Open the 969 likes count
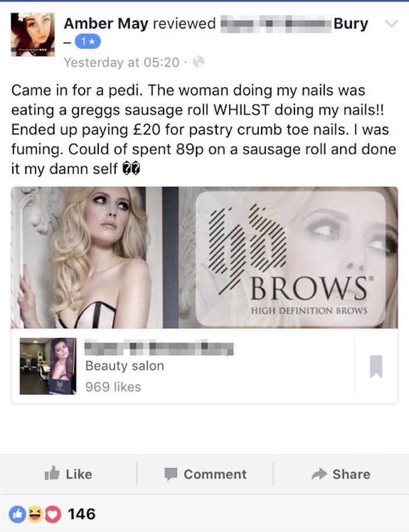This screenshot has height=532, width=409. pyautogui.click(x=113, y=387)
